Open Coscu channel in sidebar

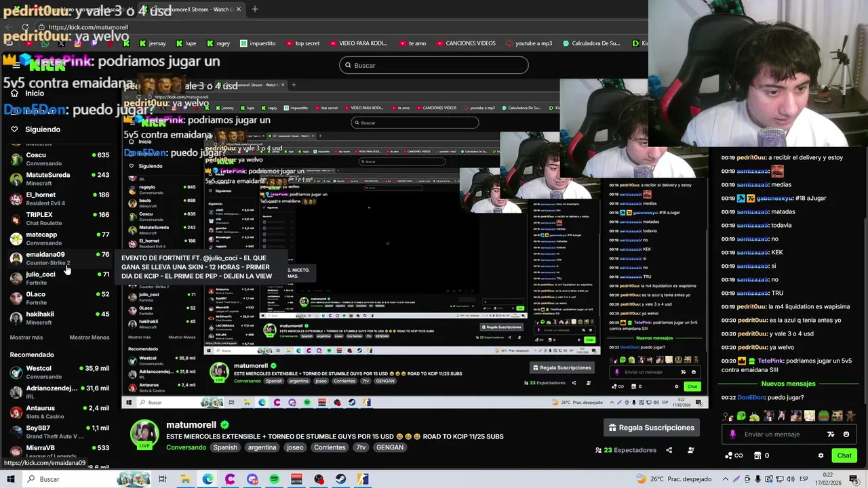coord(60,159)
